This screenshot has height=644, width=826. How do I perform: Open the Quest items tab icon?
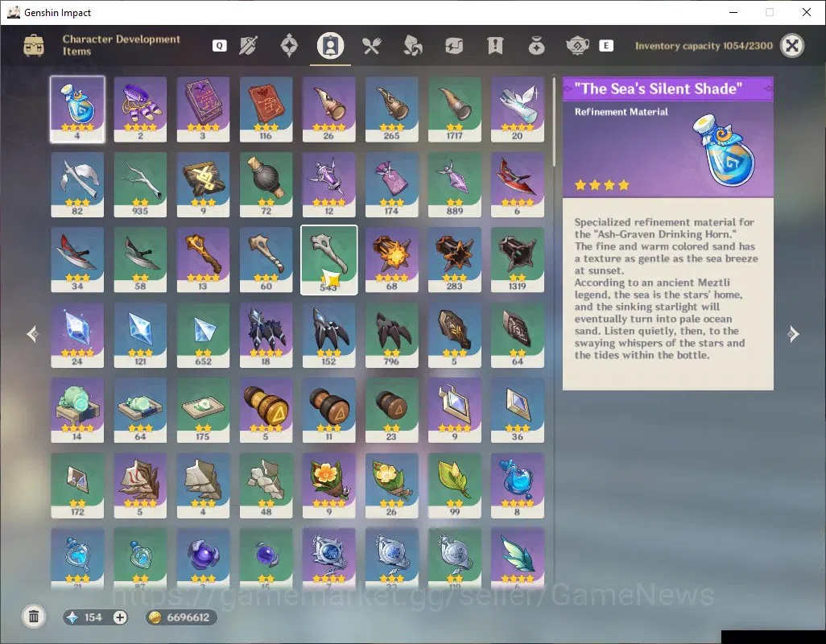(495, 46)
